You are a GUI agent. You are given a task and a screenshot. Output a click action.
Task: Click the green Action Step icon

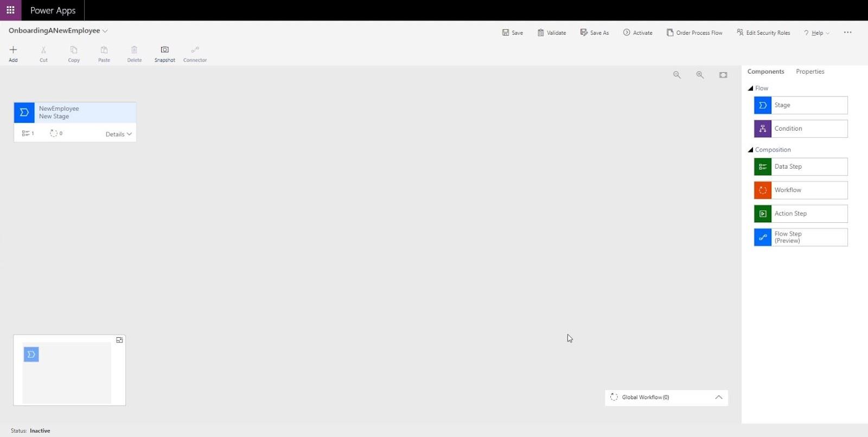click(763, 214)
